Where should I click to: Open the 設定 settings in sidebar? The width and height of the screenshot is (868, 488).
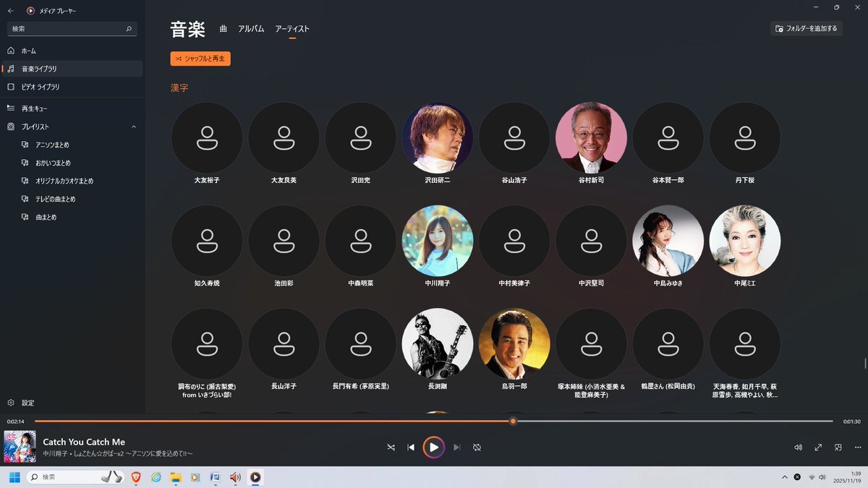coord(27,403)
